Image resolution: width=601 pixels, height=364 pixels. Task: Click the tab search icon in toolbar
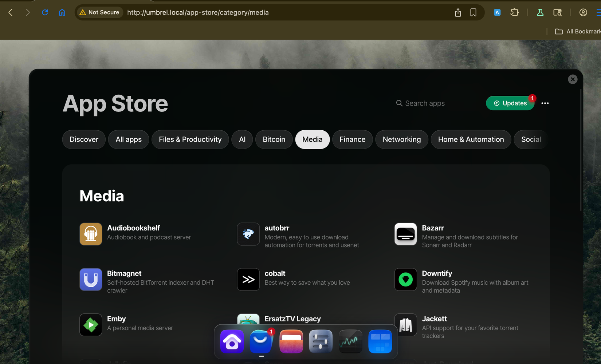557,12
